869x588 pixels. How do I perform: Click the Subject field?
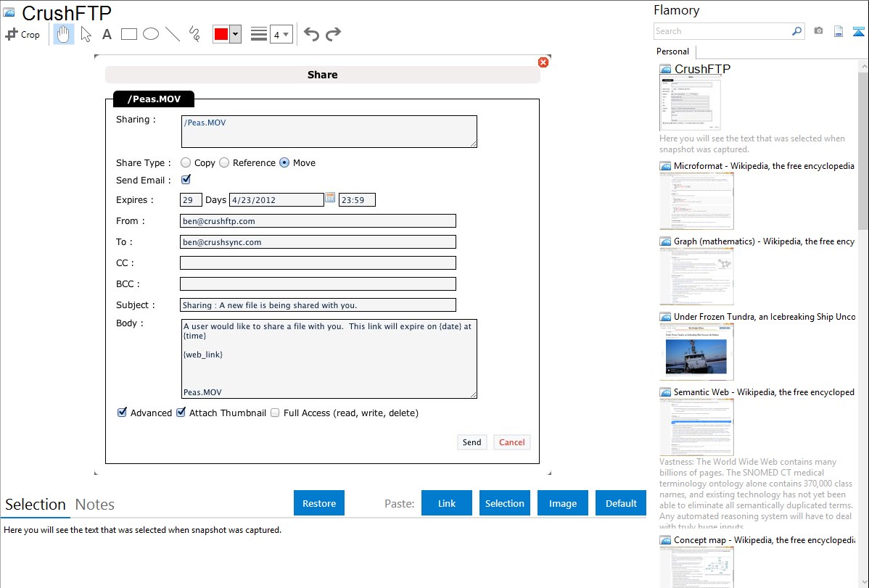318,305
